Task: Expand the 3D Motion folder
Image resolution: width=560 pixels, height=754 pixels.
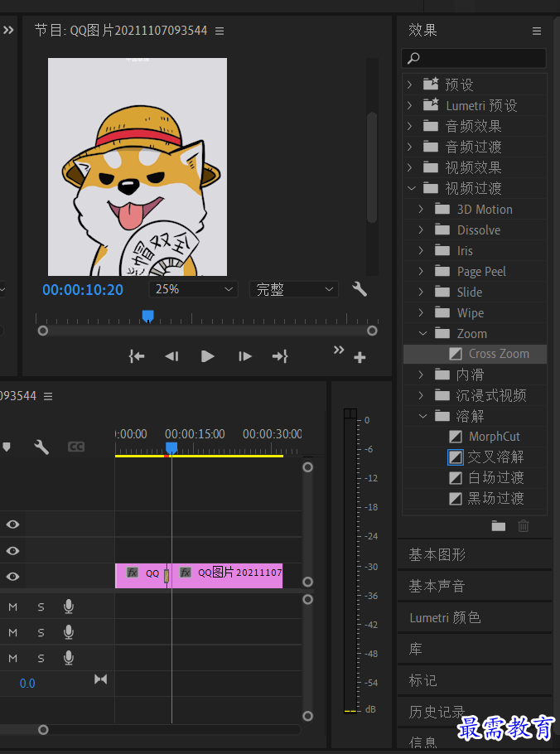Action: pos(421,209)
